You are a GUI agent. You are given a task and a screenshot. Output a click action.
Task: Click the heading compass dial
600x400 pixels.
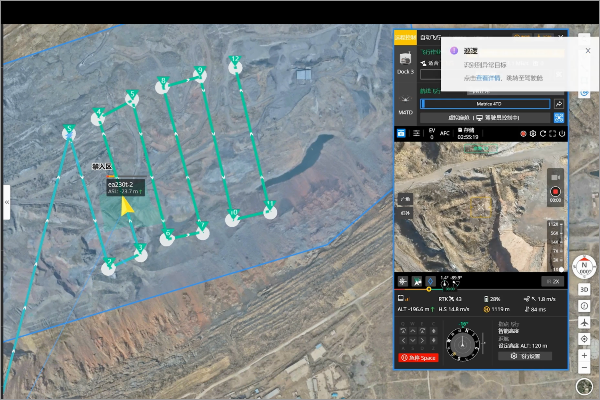pos(463,344)
